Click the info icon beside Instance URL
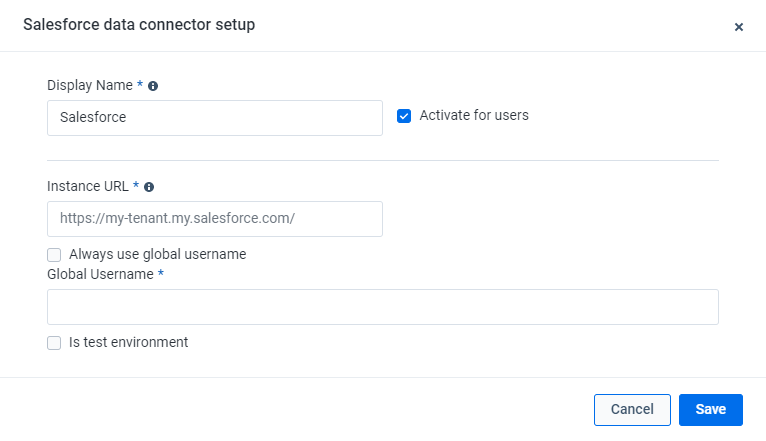Viewport: 766px width, 441px height. [x=149, y=187]
